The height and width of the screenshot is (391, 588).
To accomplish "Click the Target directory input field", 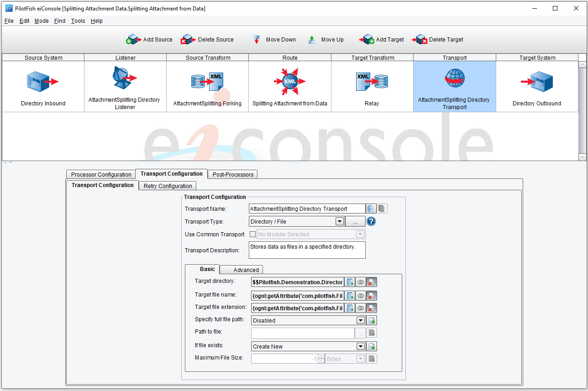I will tap(297, 282).
